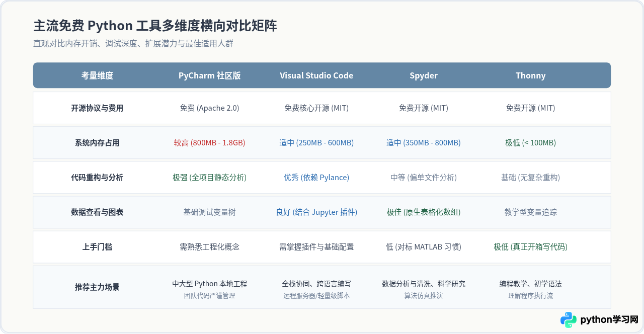Click the '编程教学、初学语法' text
Viewport: 644px width, 334px height.
pyautogui.click(x=531, y=284)
